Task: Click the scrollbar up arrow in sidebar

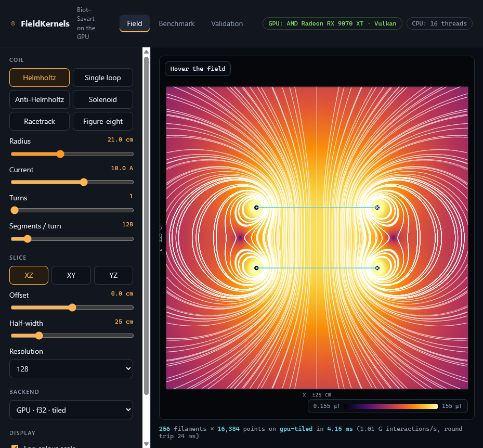Action: 146,52
